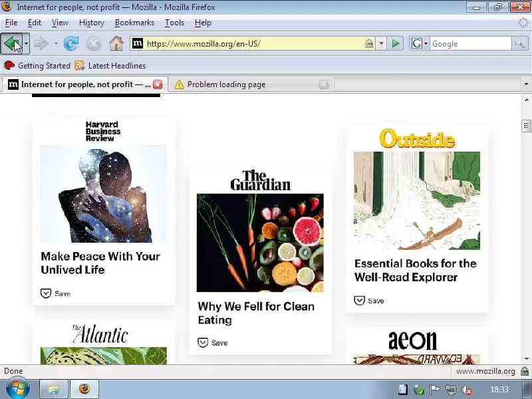Open Essential Books for the Well-Read Explorer
This screenshot has height=399, width=532.
(415, 271)
